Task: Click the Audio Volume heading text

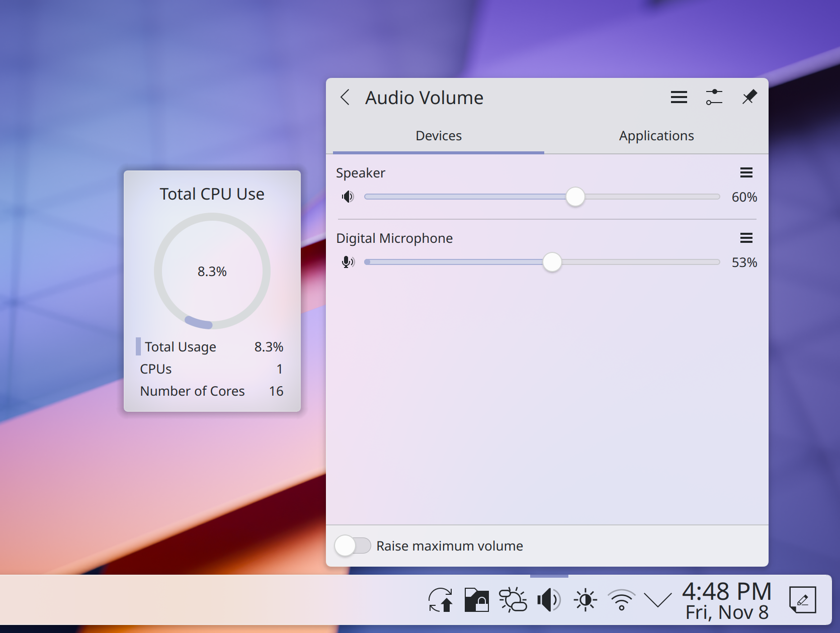Action: tap(425, 98)
